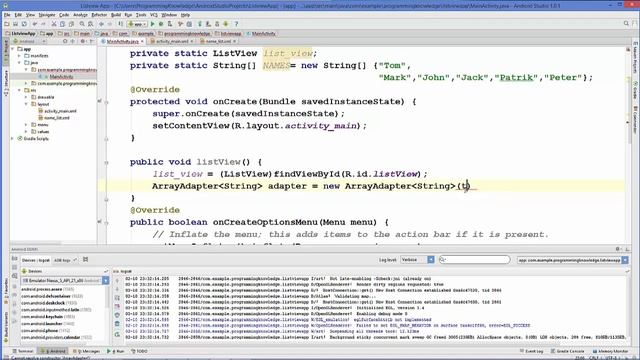Open the Build menu

[116, 15]
